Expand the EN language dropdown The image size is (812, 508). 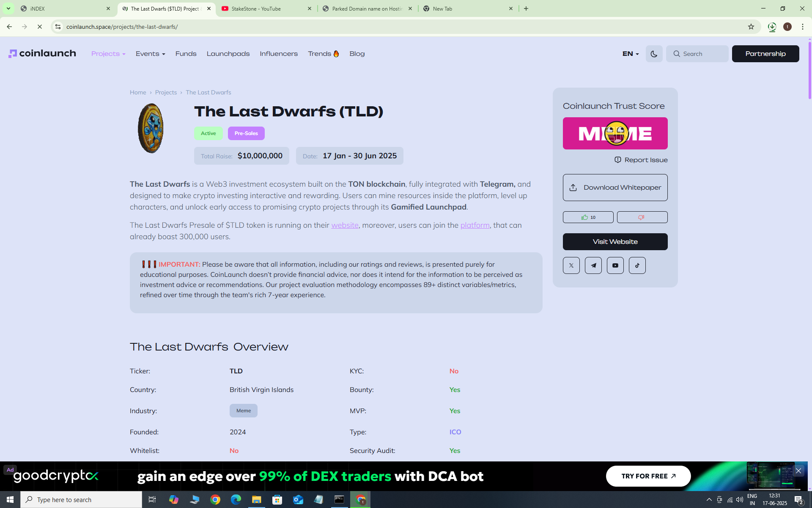(x=630, y=54)
